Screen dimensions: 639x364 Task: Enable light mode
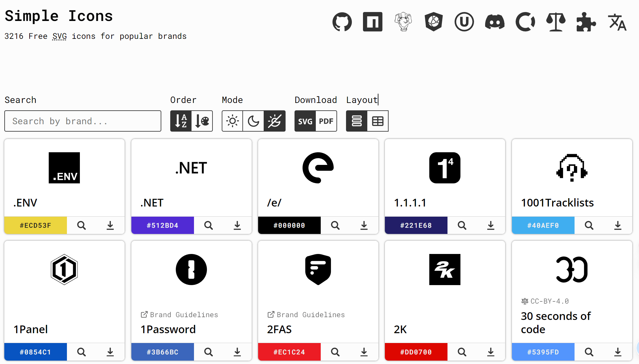pyautogui.click(x=232, y=121)
